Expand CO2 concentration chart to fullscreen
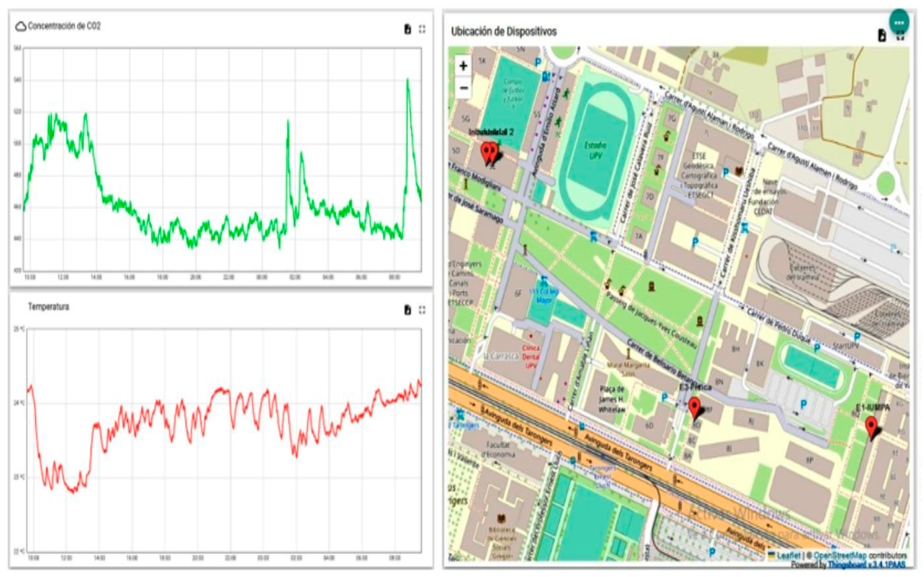The image size is (924, 577). point(422,29)
